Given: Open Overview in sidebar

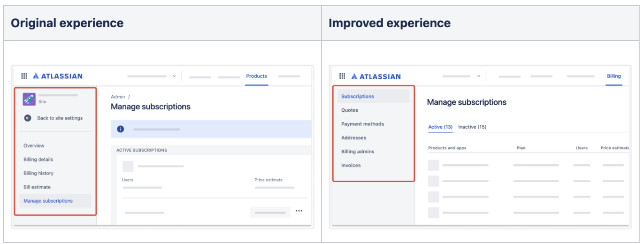Looking at the screenshot, I should pyautogui.click(x=34, y=145).
